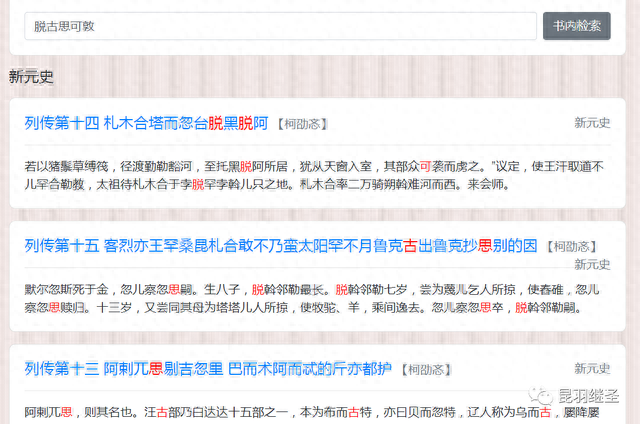The image size is (640, 424).
Task: Click 新元史 label on the 列传第十三 card
Action: (x=592, y=369)
